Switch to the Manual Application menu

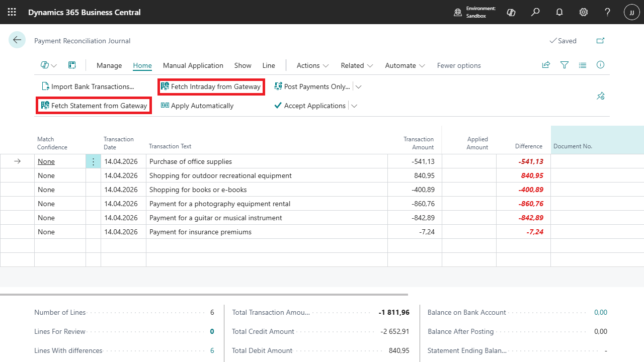coord(193,65)
